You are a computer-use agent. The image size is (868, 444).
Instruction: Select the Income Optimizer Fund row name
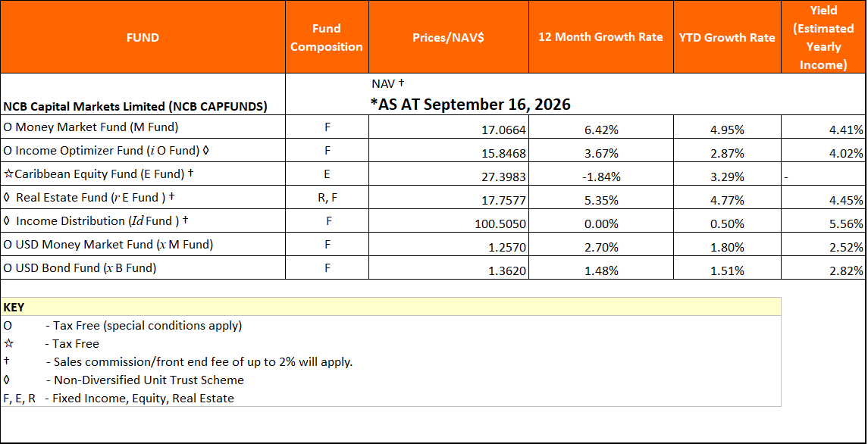(105, 150)
